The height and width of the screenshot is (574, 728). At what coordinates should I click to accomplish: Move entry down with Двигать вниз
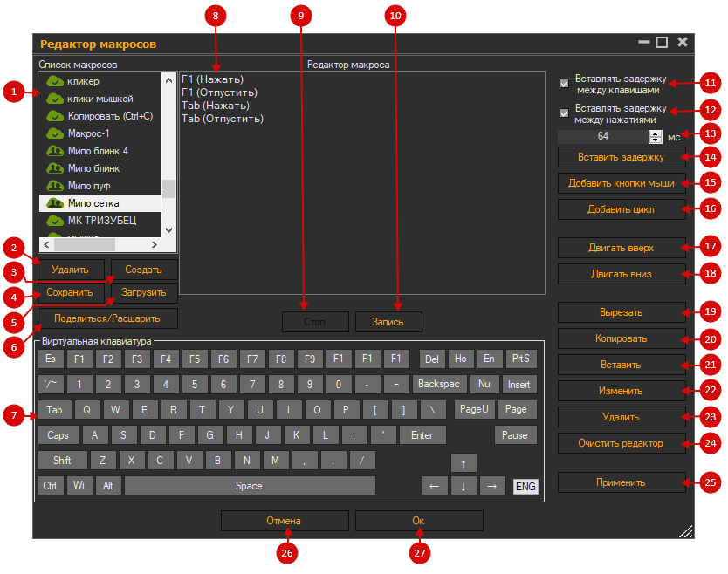[x=622, y=274]
